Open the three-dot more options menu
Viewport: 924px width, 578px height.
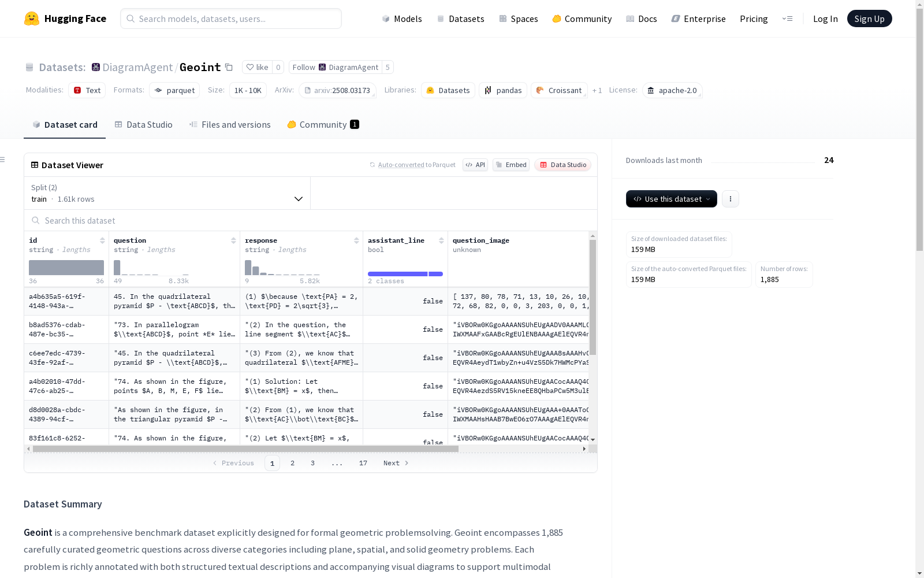[x=731, y=199]
